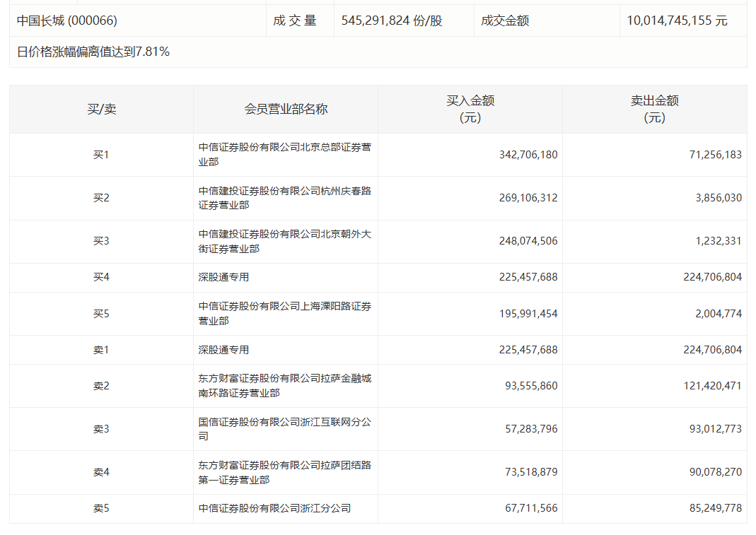Click 中信证券股份有限公司浙江分公司 branch name
756x535 pixels.
click(274, 508)
